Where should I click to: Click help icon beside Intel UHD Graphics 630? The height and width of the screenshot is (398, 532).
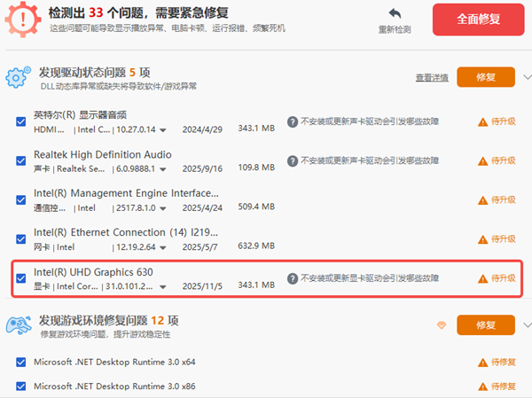292,277
